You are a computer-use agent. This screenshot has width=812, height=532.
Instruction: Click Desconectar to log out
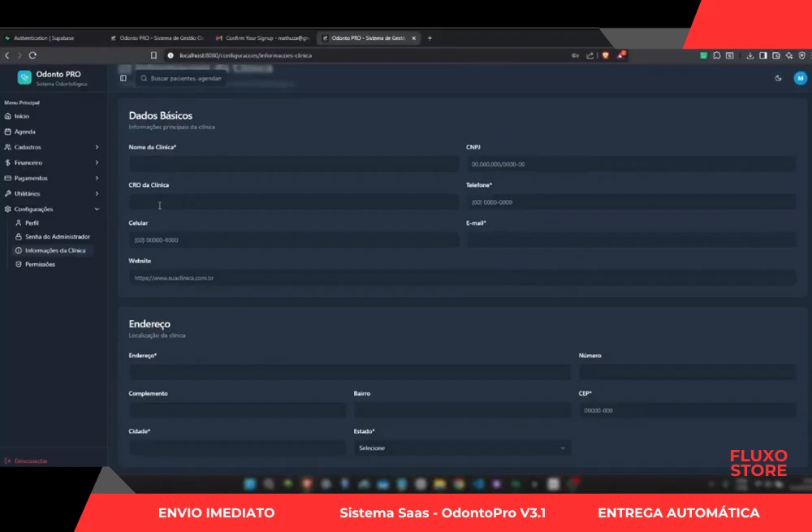pos(31,461)
